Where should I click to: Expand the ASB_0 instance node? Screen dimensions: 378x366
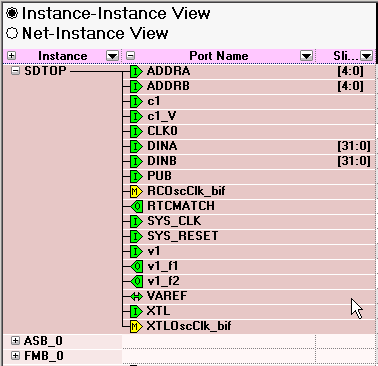(x=15, y=341)
